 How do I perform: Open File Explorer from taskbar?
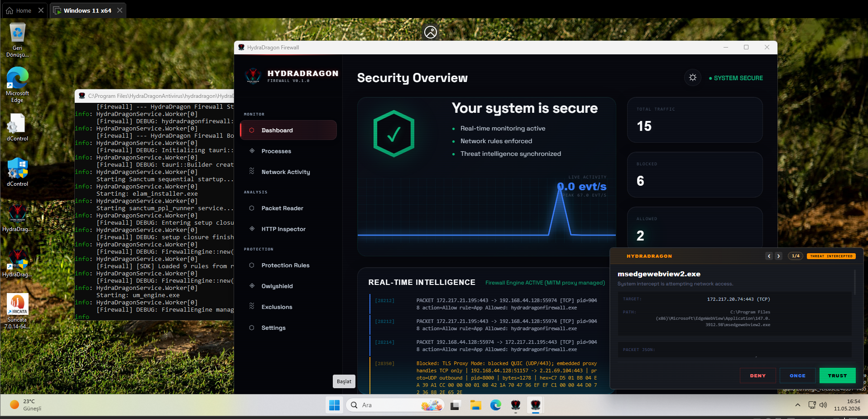click(x=475, y=405)
